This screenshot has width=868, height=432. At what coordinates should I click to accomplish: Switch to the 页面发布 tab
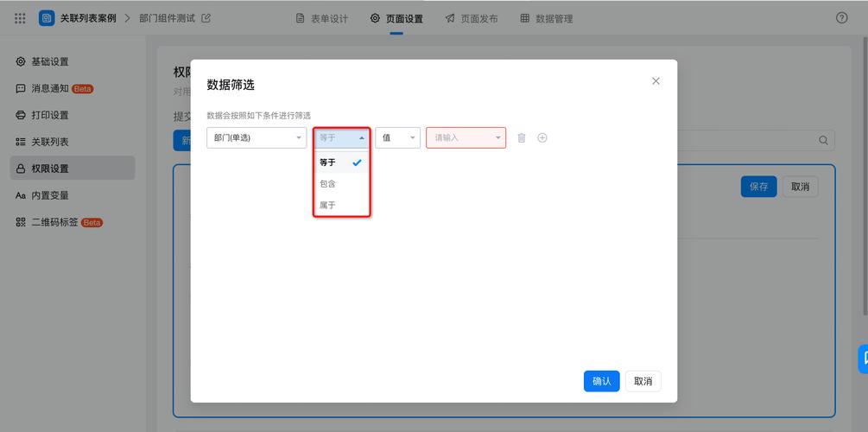(471, 18)
